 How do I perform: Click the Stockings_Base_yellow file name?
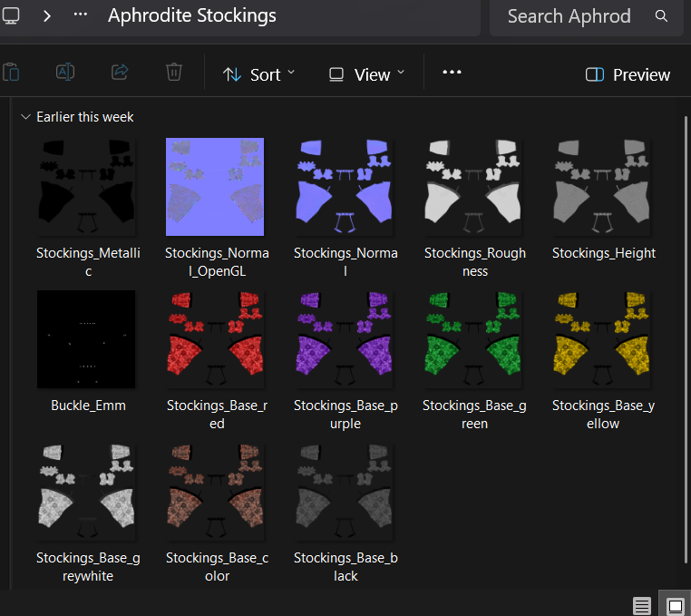click(603, 415)
